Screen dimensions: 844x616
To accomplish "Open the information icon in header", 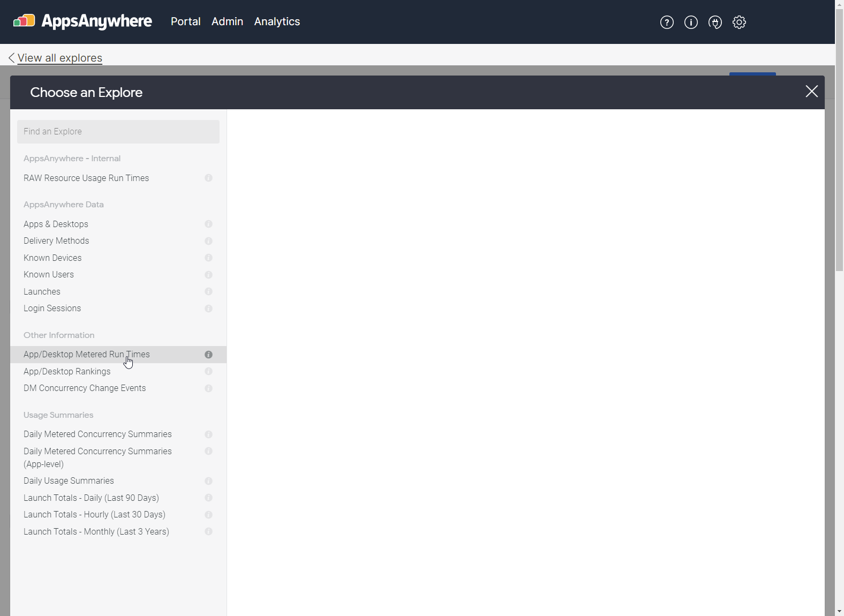I will coord(691,22).
